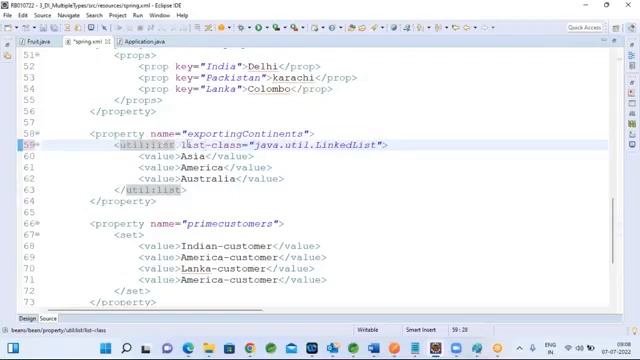
Task: Open the Source menu
Action: point(42,16)
